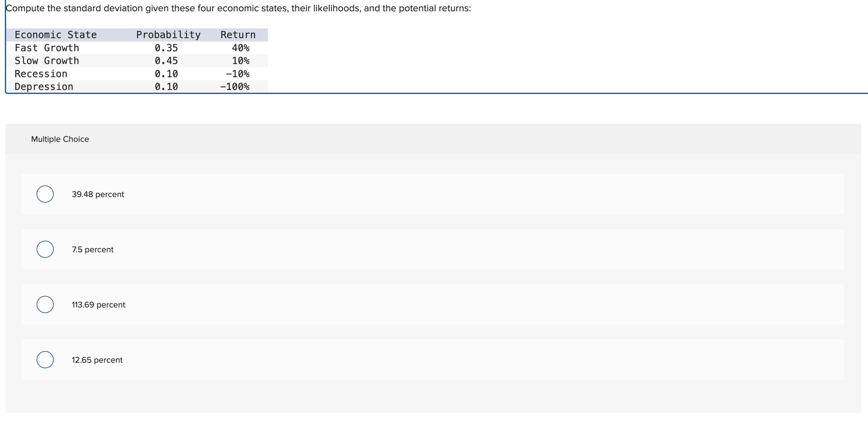Select the 12.65 percent radio button
Viewport: 868px width, 421px height.
45,360
